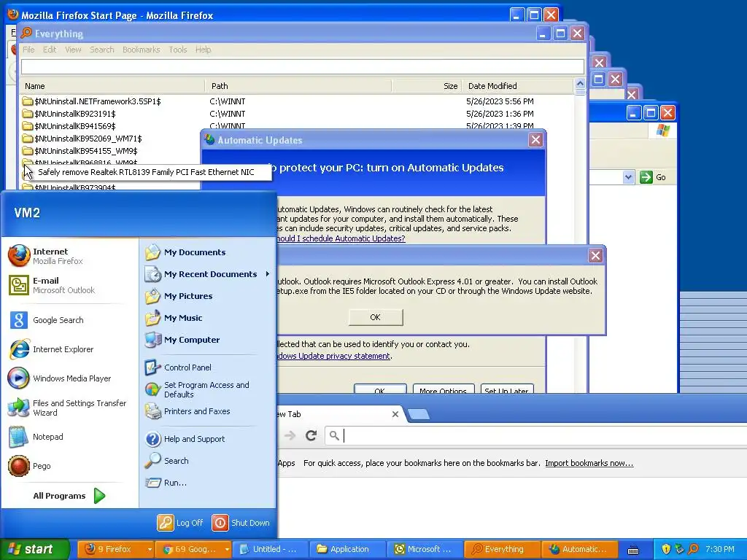Open Google Search in Start menu
Viewport: 747px width, 560px height.
(x=46, y=320)
